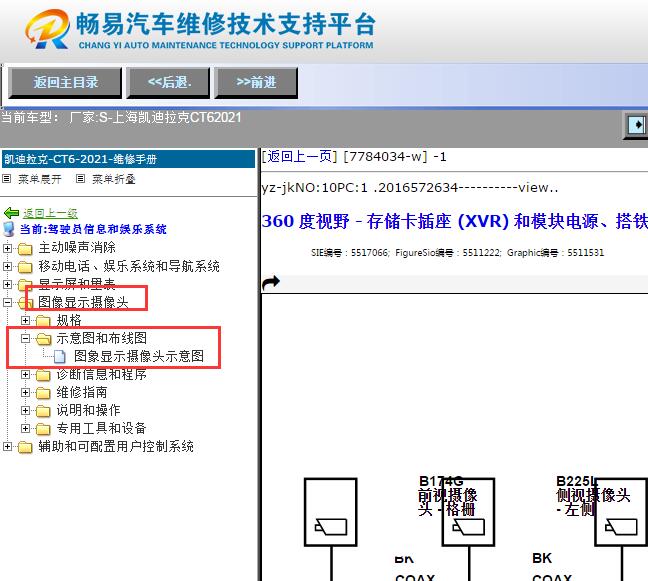The height and width of the screenshot is (581, 648).
Task: Click the folder icon beside 移动电话、娱乐系统和导航系统
Action: (25, 267)
